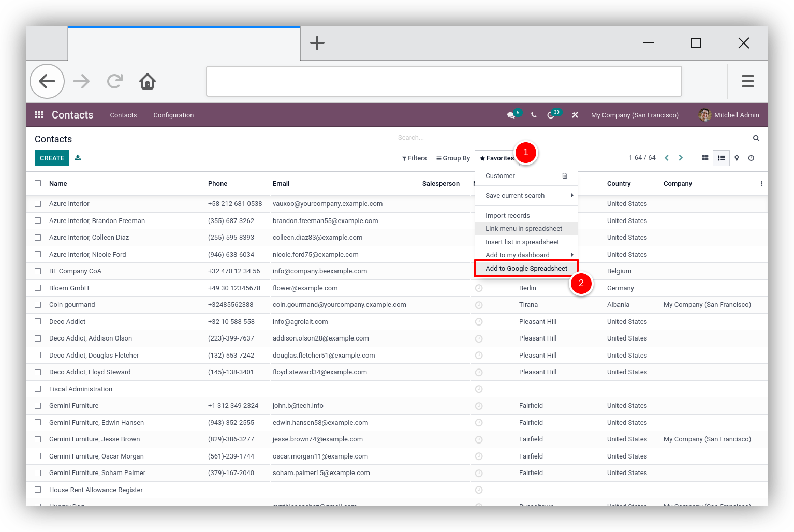
Task: Go to the next page of records
Action: click(681, 158)
